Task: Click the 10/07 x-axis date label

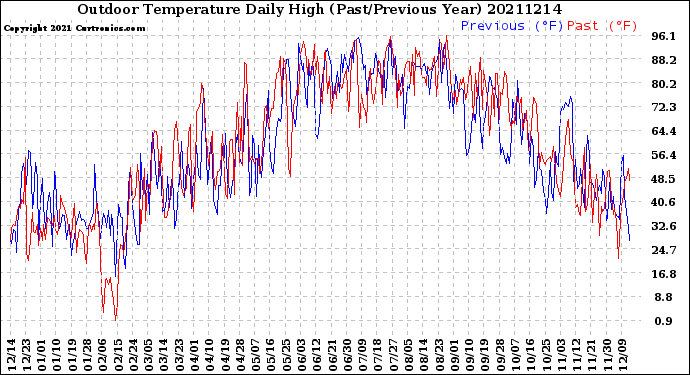Action: point(514,355)
